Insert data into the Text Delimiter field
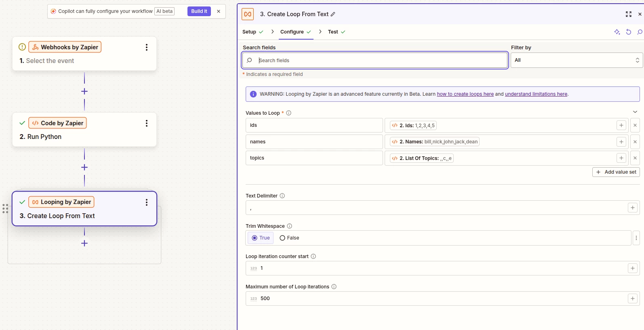 point(633,208)
